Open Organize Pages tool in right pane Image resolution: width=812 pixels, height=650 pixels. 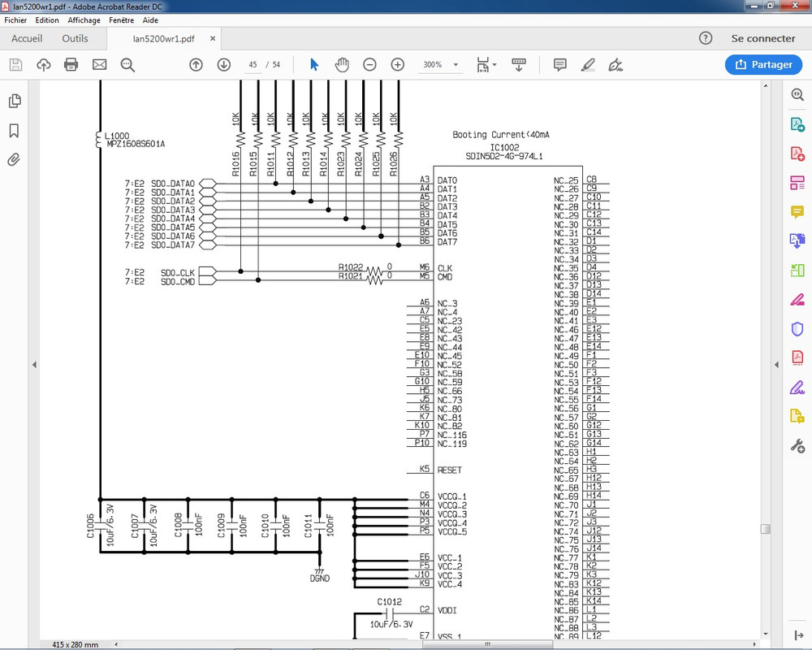pos(797,183)
